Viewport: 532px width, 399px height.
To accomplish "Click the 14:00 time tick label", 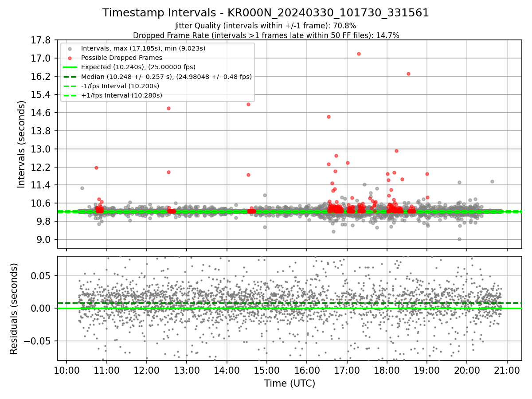I will (x=227, y=370).
